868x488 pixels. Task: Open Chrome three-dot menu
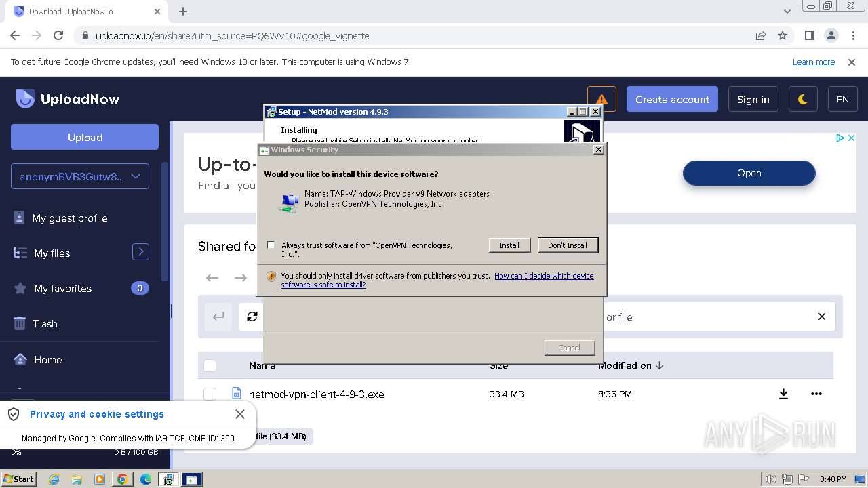pyautogui.click(x=852, y=35)
